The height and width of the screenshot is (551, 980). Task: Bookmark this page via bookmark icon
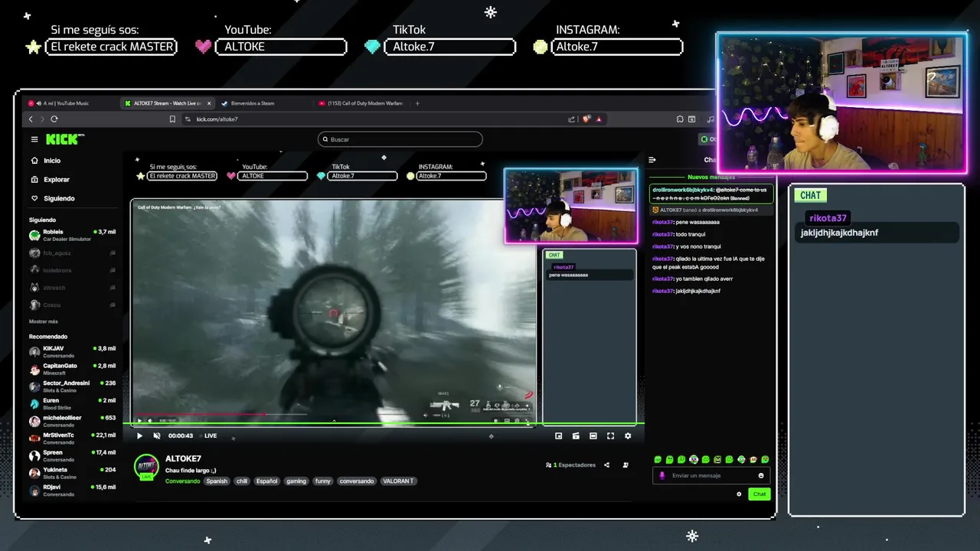172,119
